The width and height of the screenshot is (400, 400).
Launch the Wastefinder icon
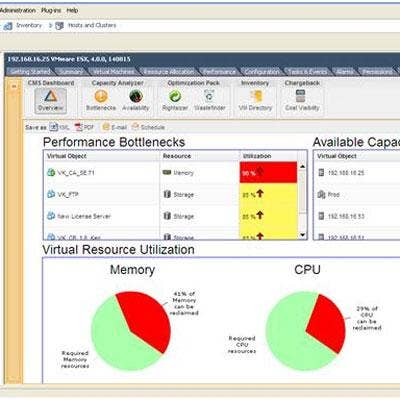tap(210, 101)
